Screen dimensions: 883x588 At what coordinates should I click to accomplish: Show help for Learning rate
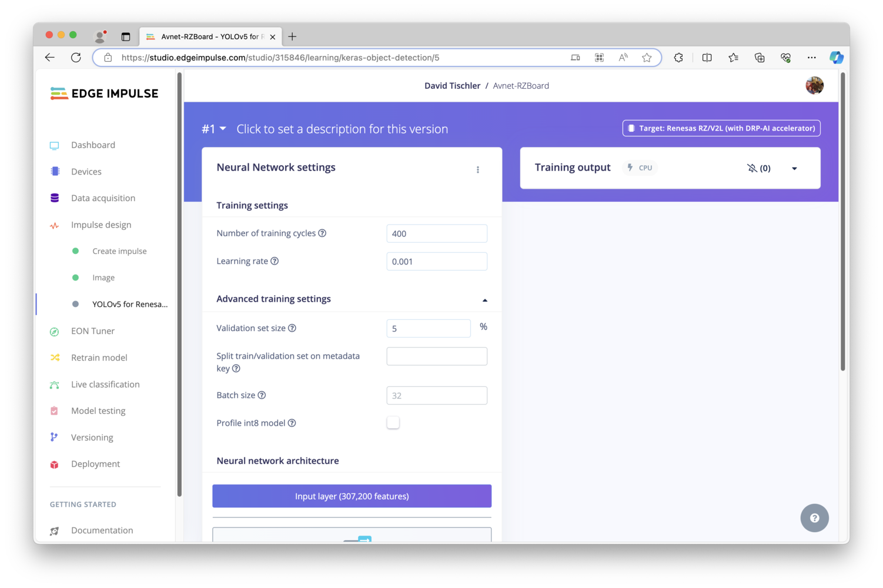click(275, 261)
